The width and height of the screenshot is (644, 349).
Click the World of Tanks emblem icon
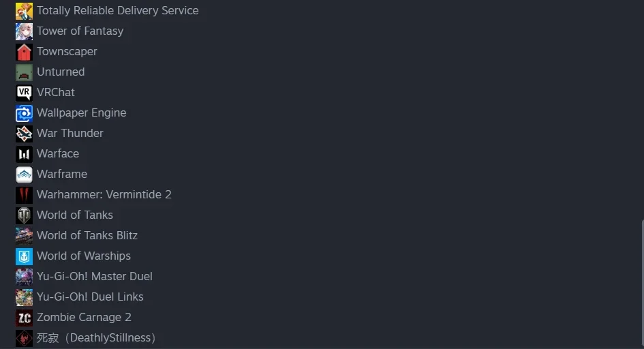click(24, 215)
